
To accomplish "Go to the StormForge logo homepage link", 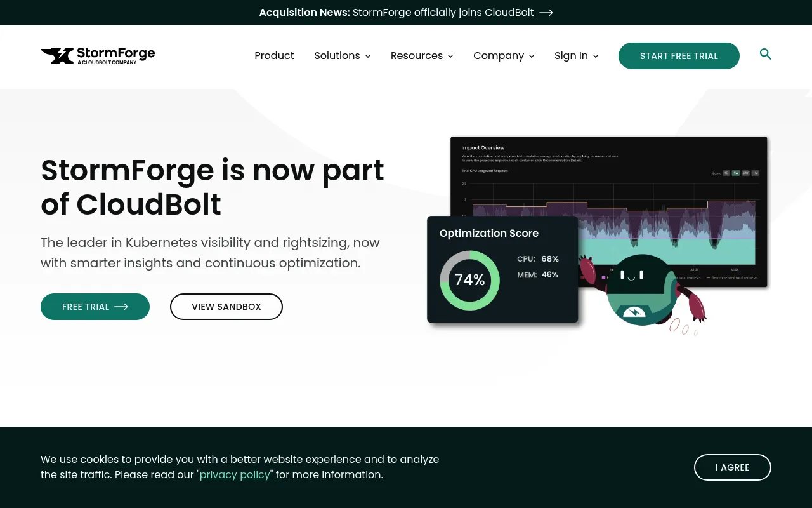I will (98, 56).
